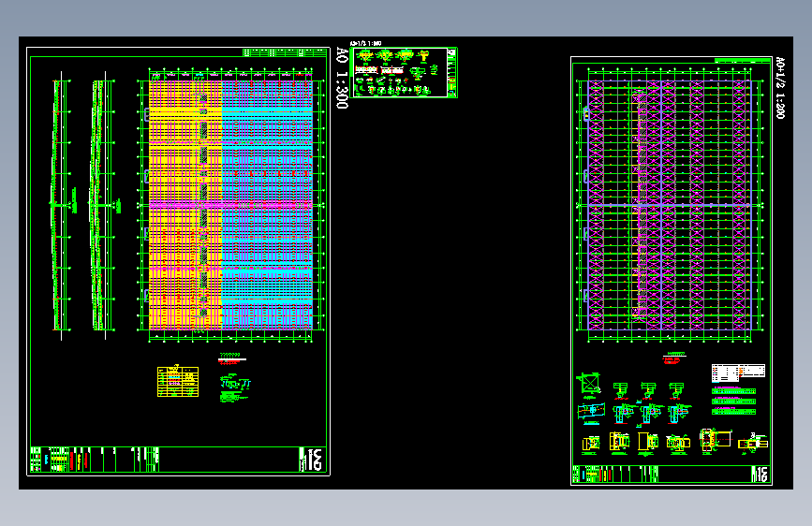Viewport: 812px width, 526px height.
Task: Click the yellow table below the left plan
Action: click(x=178, y=382)
